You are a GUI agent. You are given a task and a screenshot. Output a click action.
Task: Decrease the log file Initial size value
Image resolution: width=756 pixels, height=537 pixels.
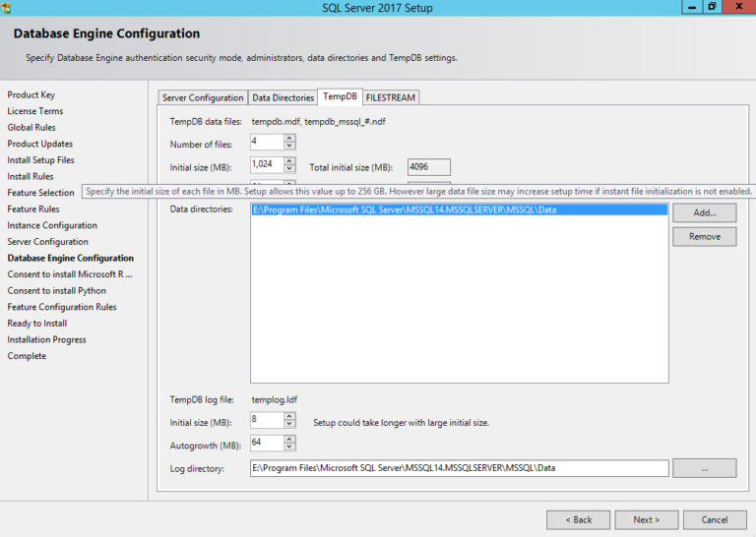coord(289,424)
